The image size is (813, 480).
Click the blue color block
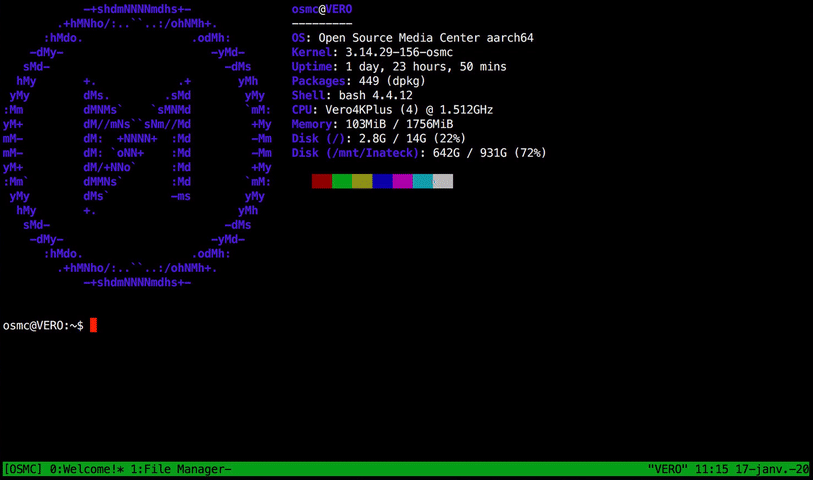382,181
